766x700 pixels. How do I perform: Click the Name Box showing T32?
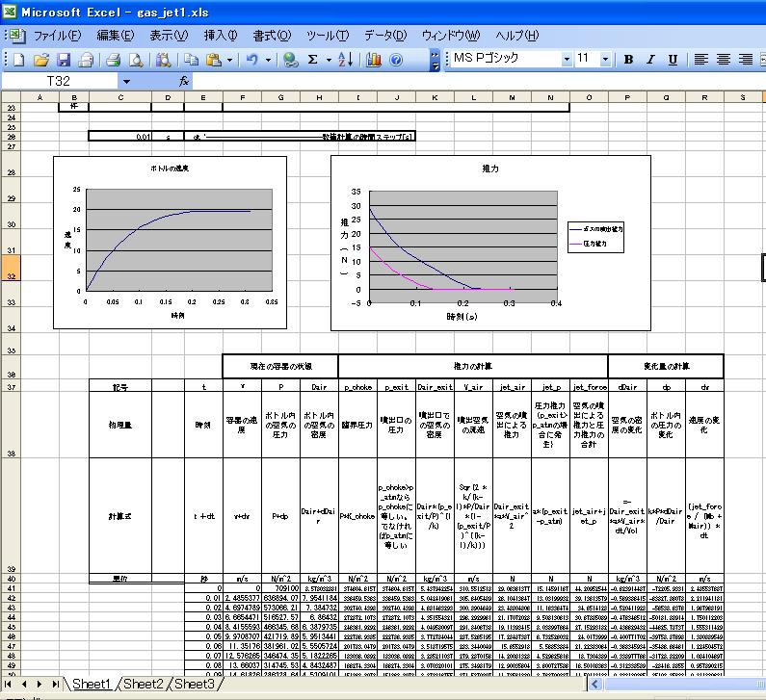[59, 81]
